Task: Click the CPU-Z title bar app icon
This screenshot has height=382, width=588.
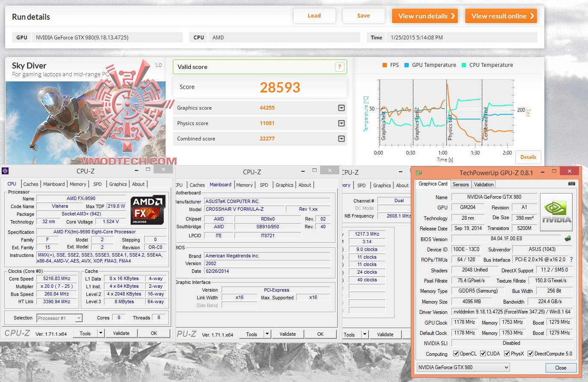Action: [x=5, y=171]
